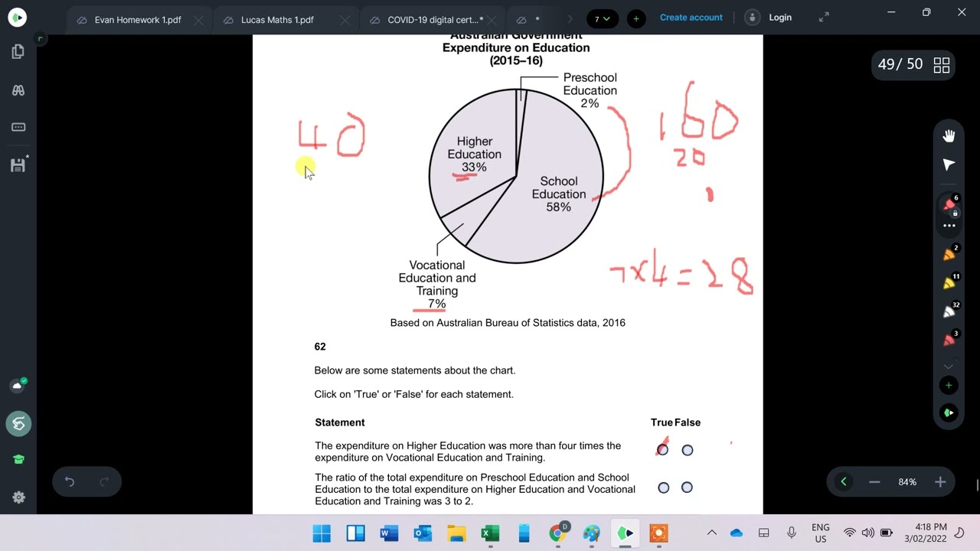Open File Explorer from the taskbar

(x=456, y=533)
